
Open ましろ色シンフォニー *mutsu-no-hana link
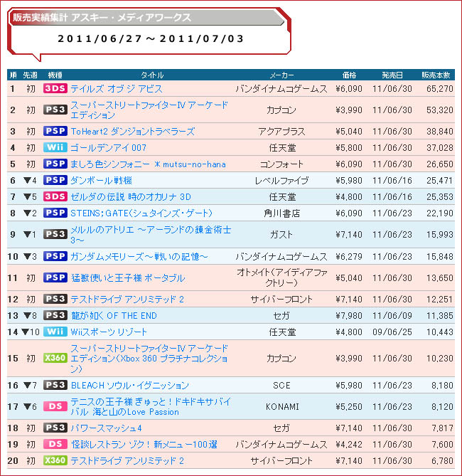[148, 164]
